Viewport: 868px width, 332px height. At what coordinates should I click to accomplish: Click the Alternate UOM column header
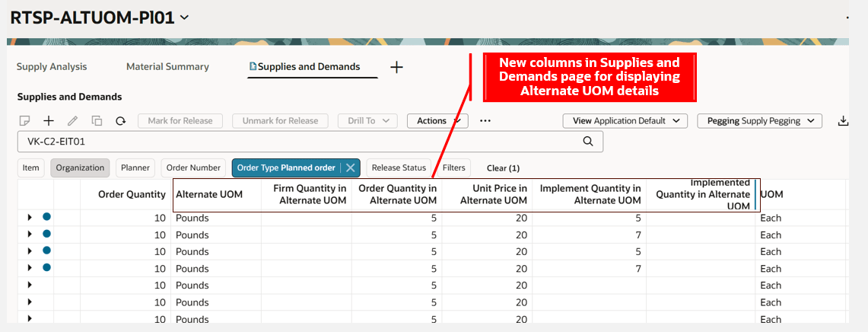(x=209, y=194)
